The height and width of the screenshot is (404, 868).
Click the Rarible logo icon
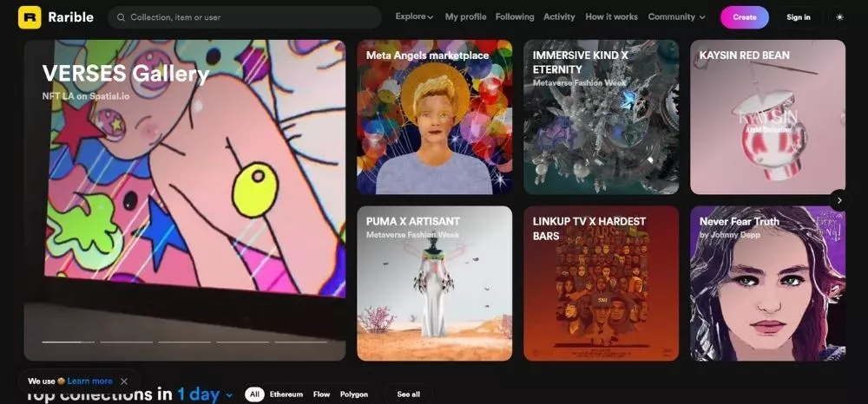30,17
